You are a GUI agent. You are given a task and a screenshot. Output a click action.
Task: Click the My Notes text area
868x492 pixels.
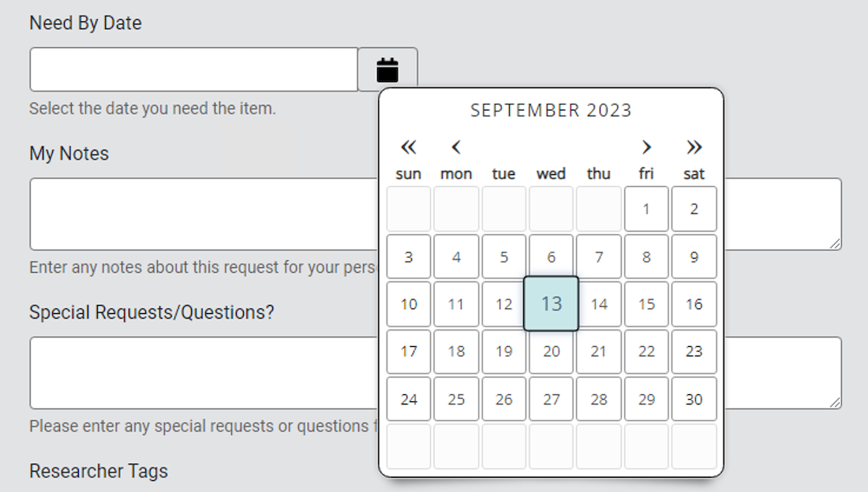pyautogui.click(x=197, y=213)
